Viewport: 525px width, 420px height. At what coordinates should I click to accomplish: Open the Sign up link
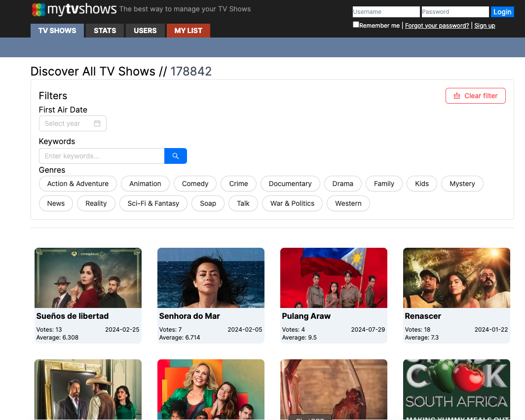click(485, 25)
